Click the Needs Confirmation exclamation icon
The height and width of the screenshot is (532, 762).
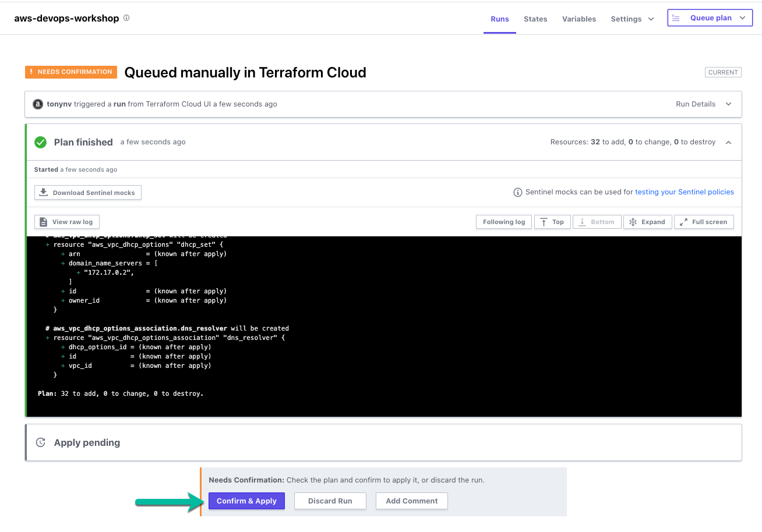tap(31, 72)
